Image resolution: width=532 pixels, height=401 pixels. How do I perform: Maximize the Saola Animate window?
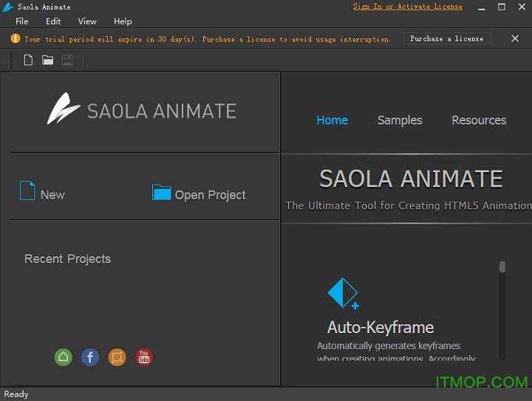point(502,7)
